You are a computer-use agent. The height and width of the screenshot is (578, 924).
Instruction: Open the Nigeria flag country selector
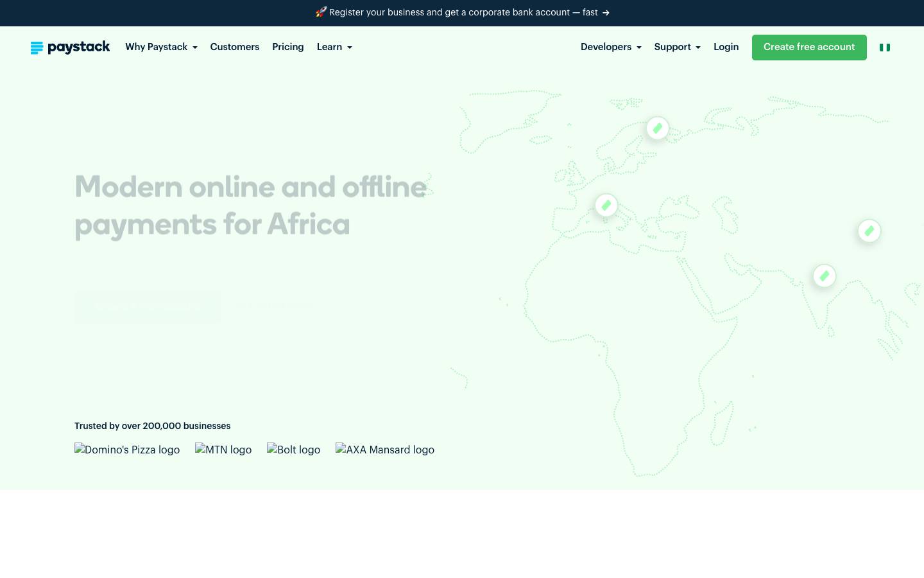[885, 48]
